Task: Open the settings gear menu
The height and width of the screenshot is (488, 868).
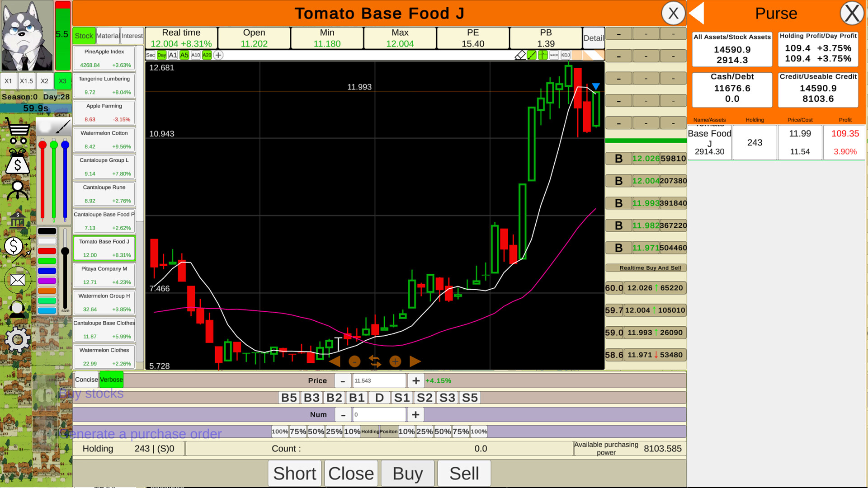Action: [x=17, y=339]
